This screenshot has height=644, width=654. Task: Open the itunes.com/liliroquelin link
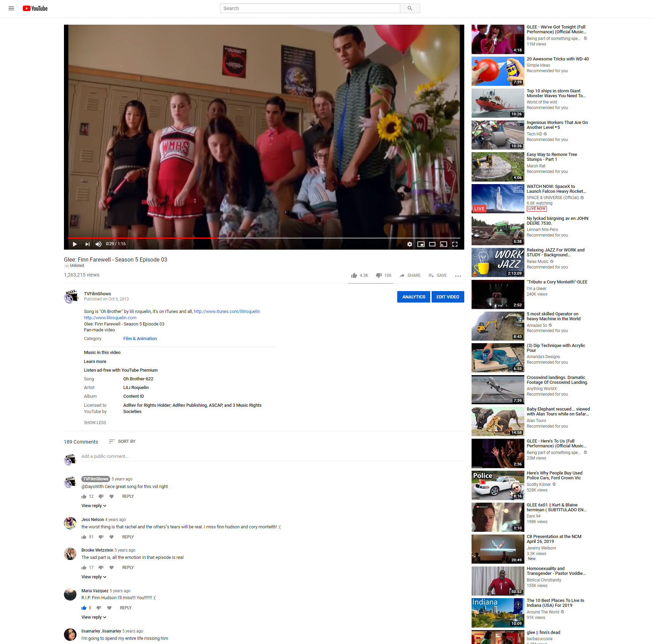[x=227, y=312]
